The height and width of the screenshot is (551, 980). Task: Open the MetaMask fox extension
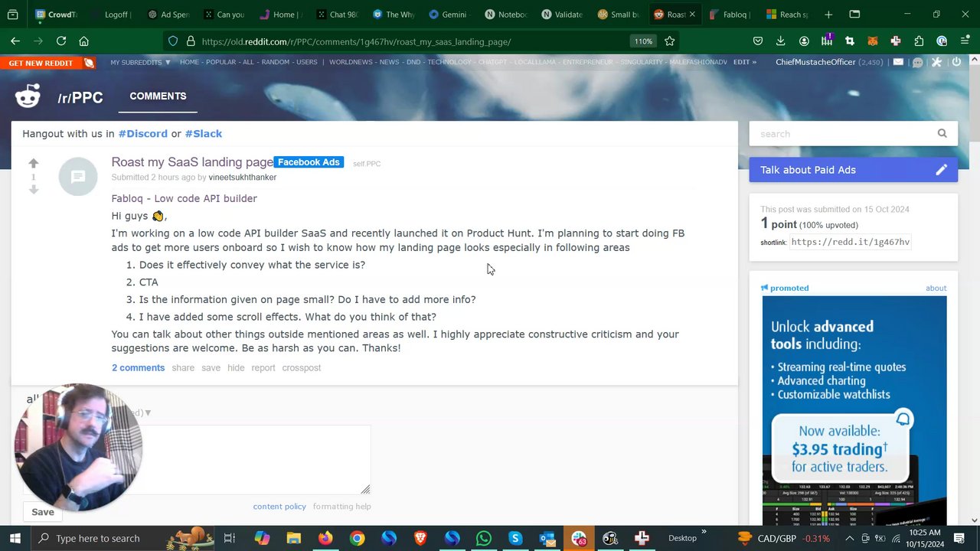(872, 41)
